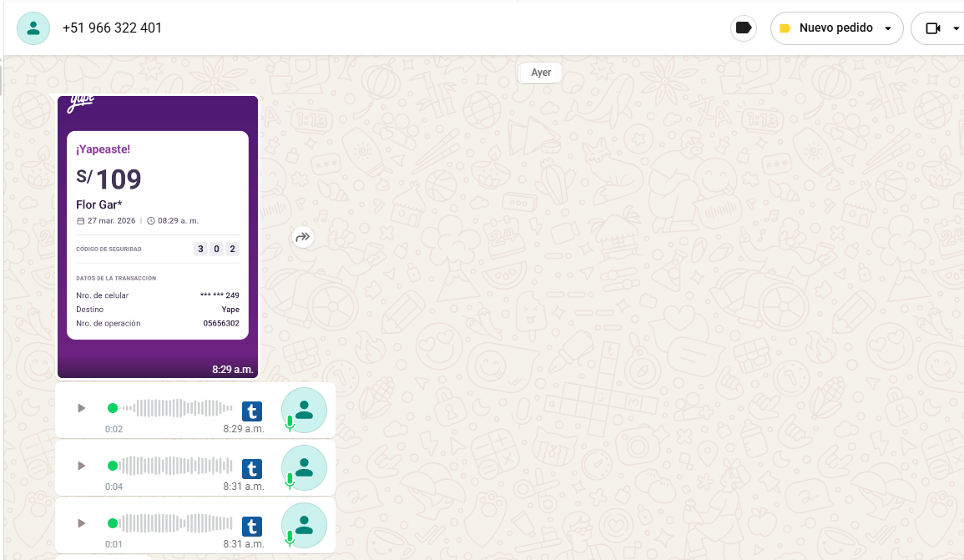The width and height of the screenshot is (964, 560).
Task: Click sender avatar on the 0:02 voice message
Action: pyautogui.click(x=304, y=410)
